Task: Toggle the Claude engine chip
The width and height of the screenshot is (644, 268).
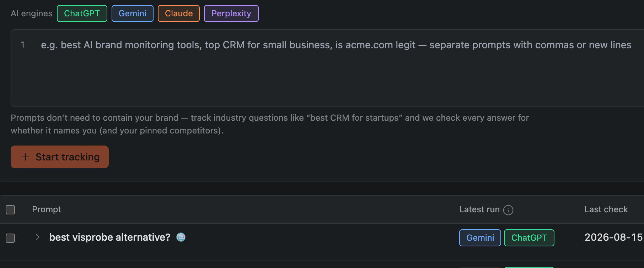Action: pyautogui.click(x=179, y=13)
